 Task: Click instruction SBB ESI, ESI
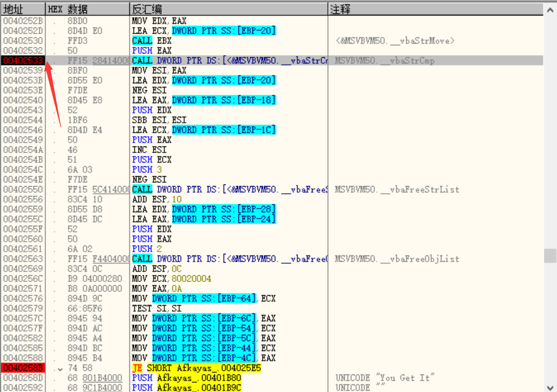pyautogui.click(x=159, y=120)
